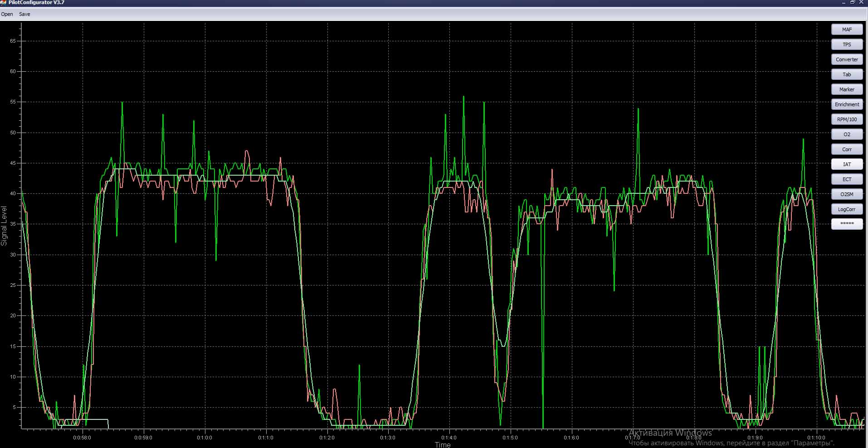Click the '35' signal level tick

pyautogui.click(x=13, y=224)
